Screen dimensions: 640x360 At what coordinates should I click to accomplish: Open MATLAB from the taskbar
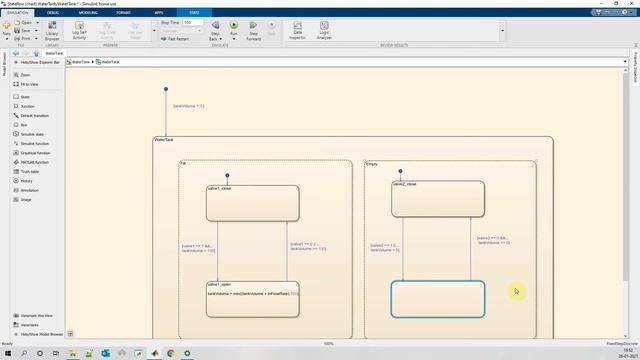tap(155, 353)
